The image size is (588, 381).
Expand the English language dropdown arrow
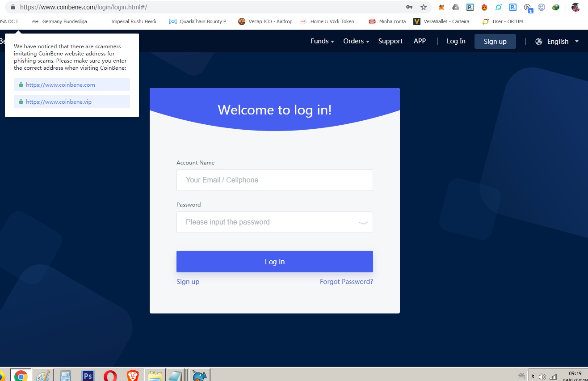[576, 41]
